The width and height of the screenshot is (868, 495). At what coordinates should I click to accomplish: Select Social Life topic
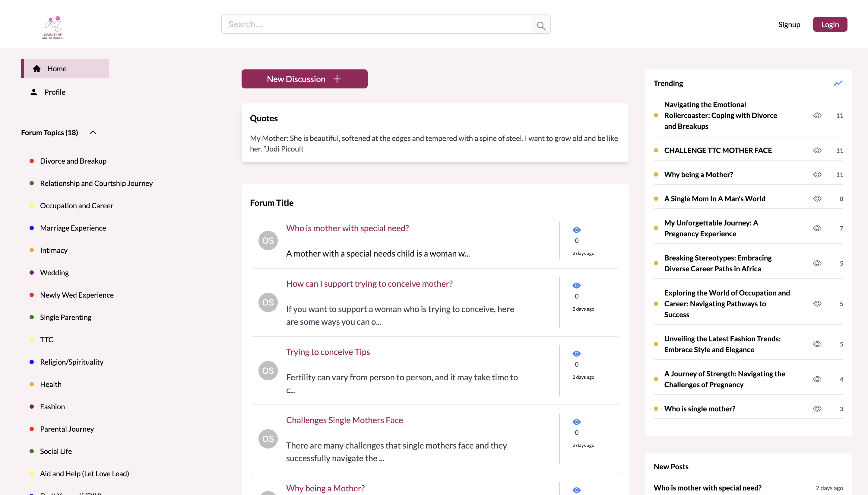click(56, 451)
